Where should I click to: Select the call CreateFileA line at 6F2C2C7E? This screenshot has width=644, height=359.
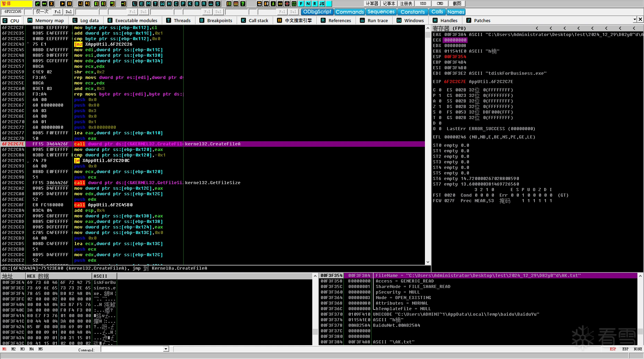coord(213,144)
